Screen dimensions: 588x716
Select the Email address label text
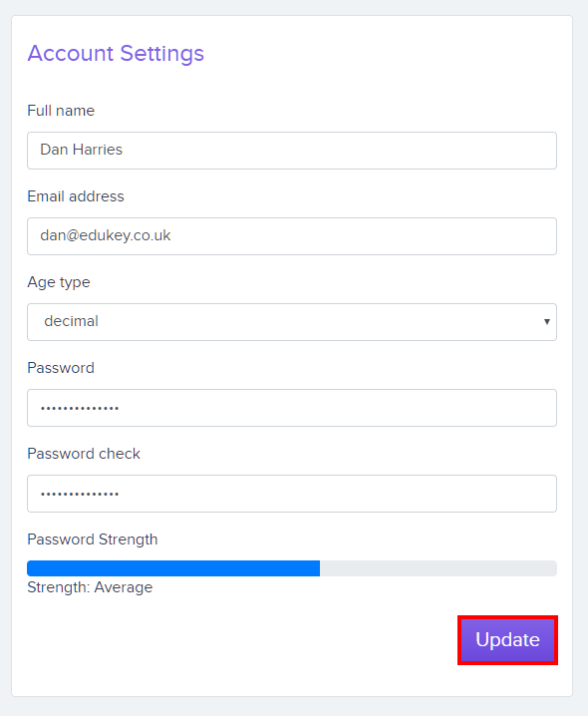[76, 196]
